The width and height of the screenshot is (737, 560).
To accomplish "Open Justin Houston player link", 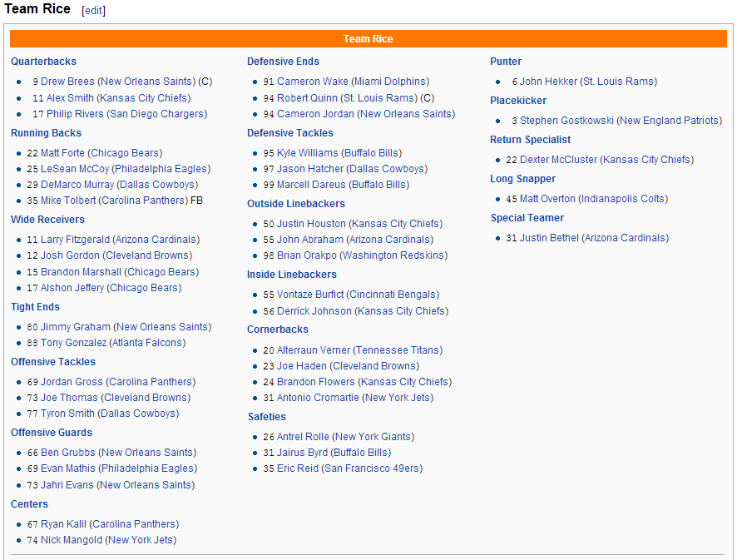I will pos(312,224).
